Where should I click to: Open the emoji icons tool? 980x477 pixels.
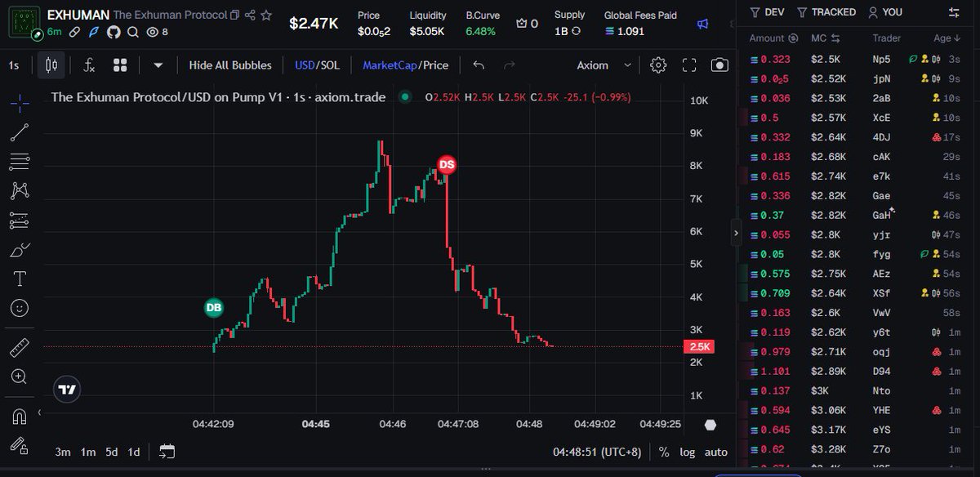click(20, 308)
